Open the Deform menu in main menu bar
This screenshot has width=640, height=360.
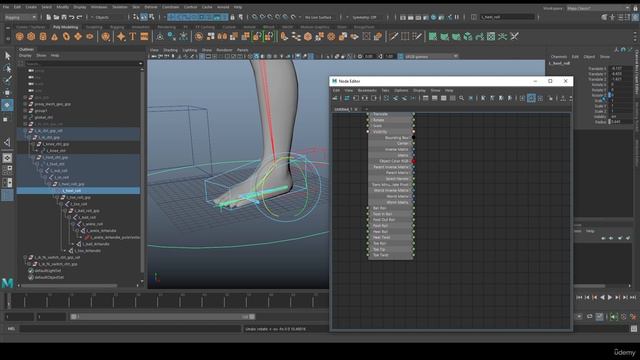(x=151, y=7)
